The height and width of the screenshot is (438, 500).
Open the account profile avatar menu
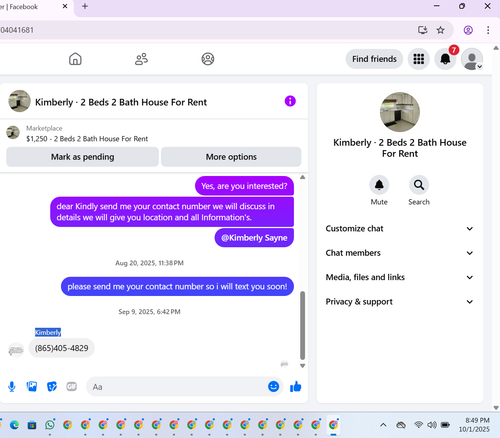[472, 59]
